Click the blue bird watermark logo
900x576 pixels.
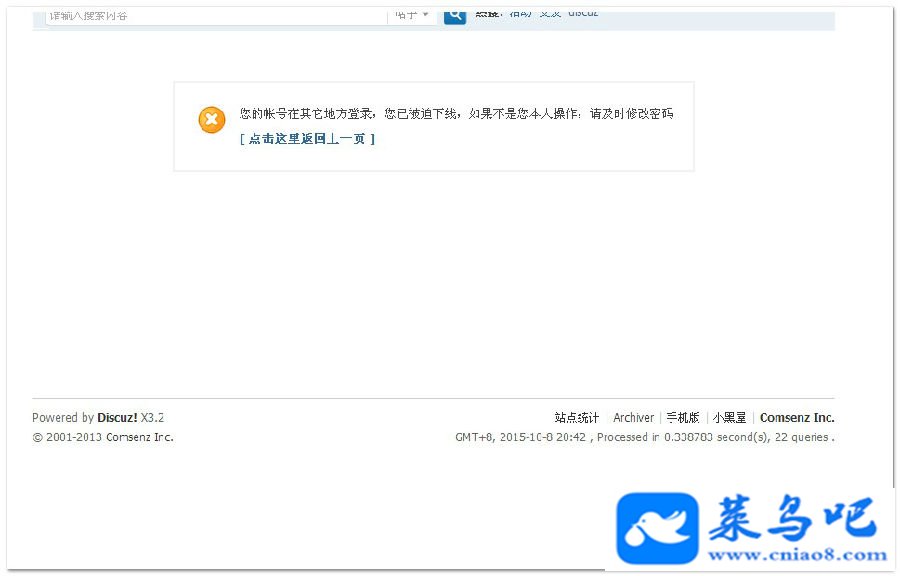pyautogui.click(x=657, y=528)
